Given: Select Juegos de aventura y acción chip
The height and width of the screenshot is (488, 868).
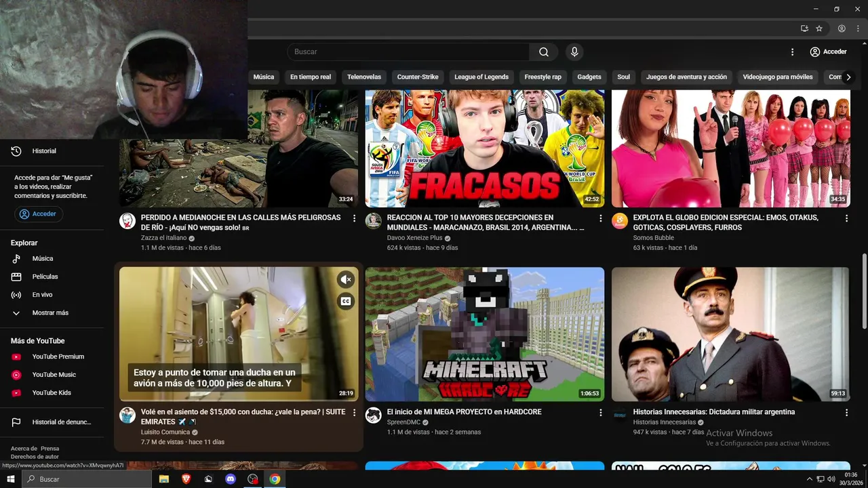Looking at the screenshot, I should click(686, 77).
